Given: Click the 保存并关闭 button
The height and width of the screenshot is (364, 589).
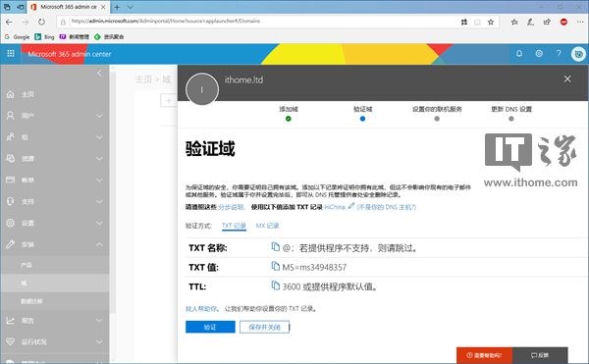Looking at the screenshot, I should [x=264, y=327].
